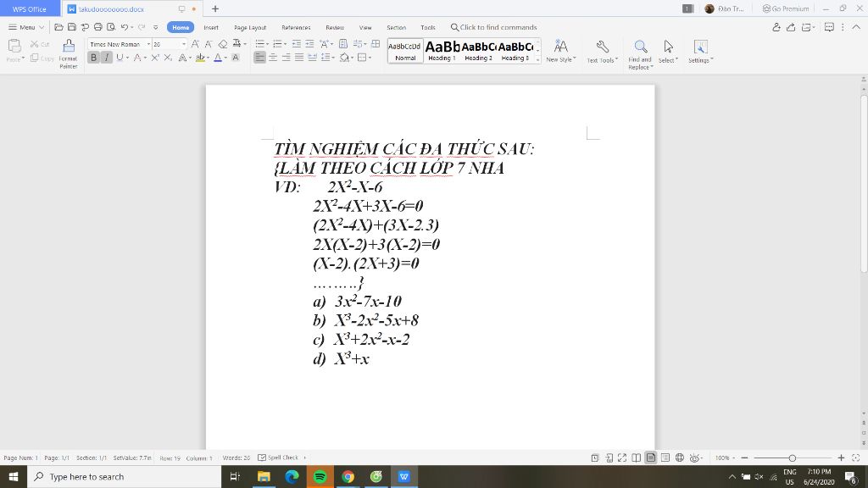Apply subscript formatting
Screen dimensions: 868x488
[x=168, y=58]
